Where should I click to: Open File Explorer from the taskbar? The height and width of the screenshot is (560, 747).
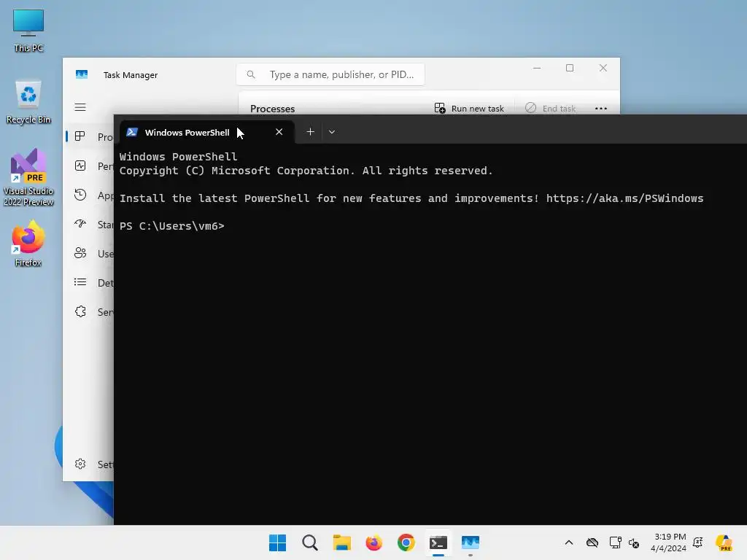coord(341,542)
